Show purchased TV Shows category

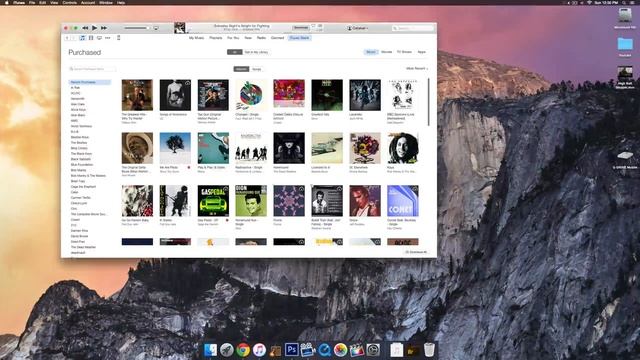(404, 52)
